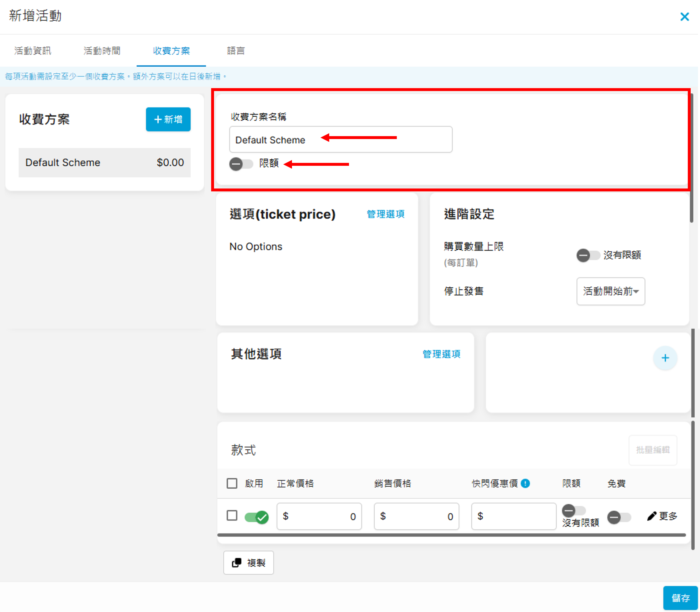Switch to the 活動時間 tab
Screen dimensions: 700x612
coord(102,51)
